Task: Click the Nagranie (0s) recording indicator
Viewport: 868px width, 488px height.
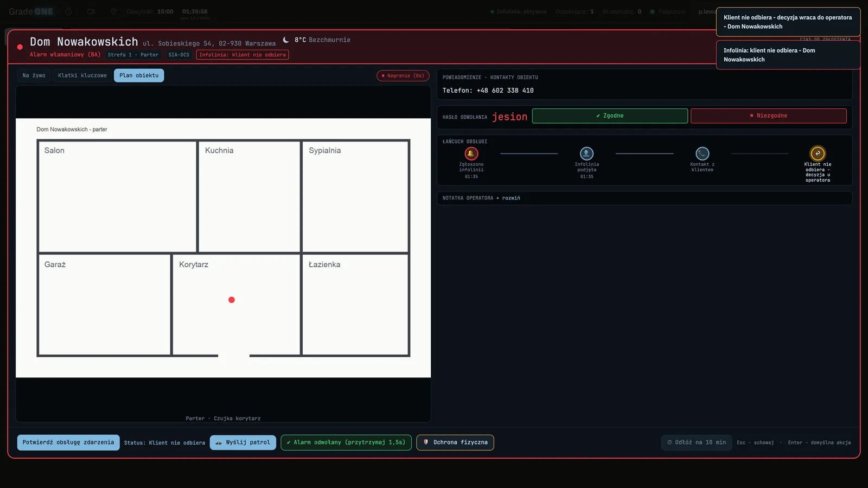Action: point(403,76)
